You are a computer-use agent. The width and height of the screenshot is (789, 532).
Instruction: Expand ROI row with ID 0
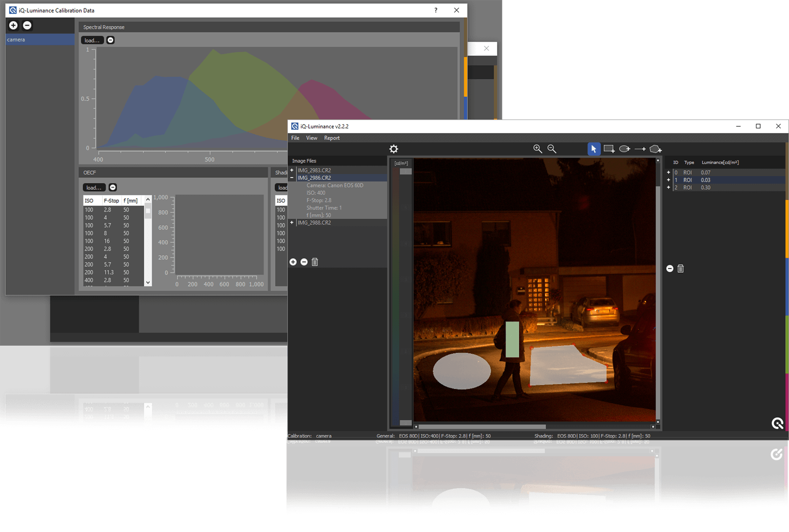pos(669,172)
